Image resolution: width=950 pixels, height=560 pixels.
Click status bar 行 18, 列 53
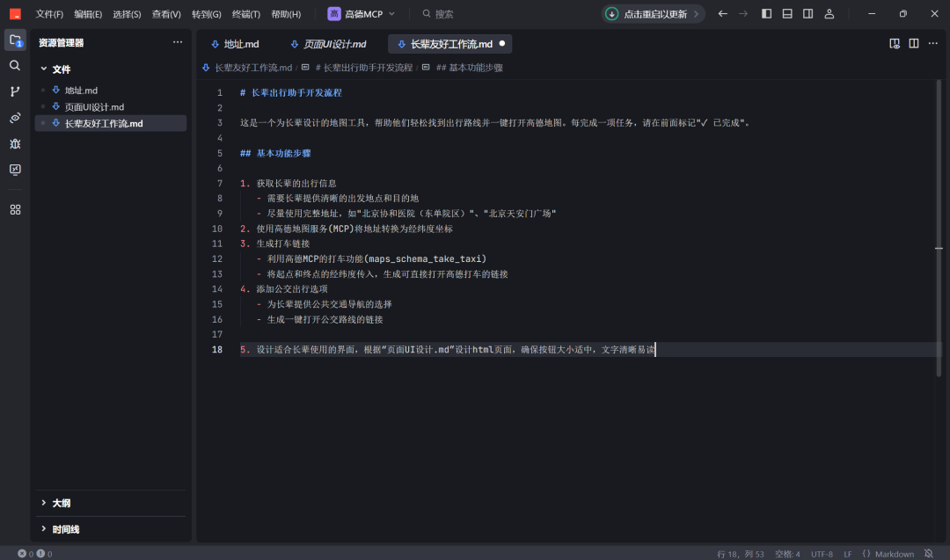pos(741,553)
